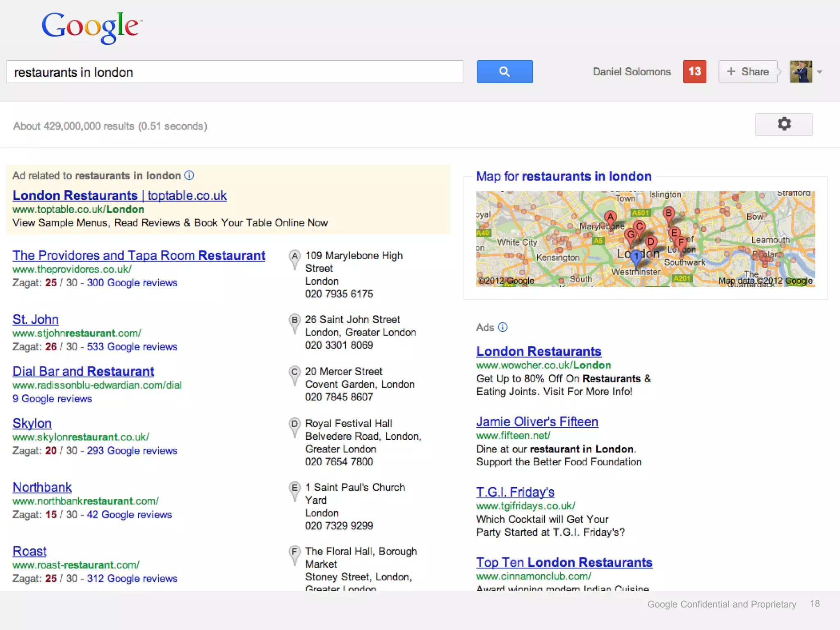This screenshot has width=840, height=630.
Task: Click phone number 020 7935 6175
Action: pos(339,294)
